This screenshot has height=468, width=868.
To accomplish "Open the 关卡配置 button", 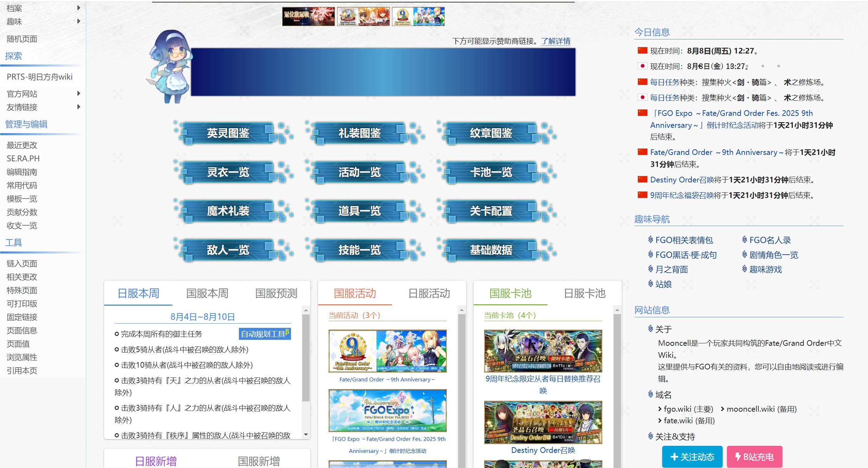I will pos(496,211).
